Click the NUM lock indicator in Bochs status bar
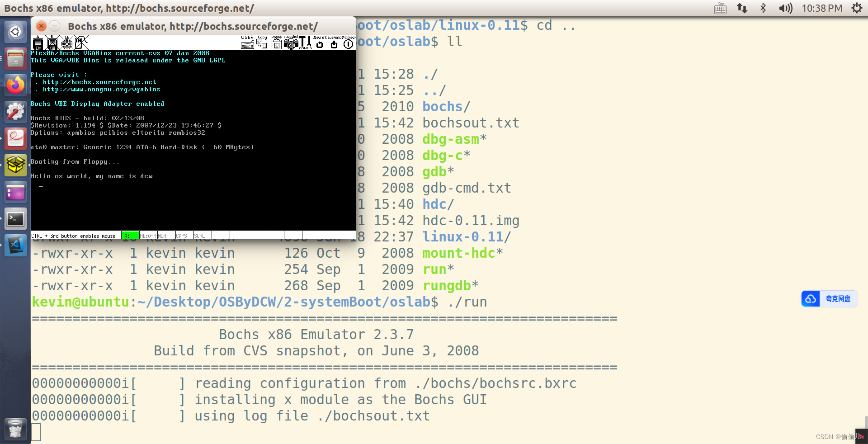The height and width of the screenshot is (444, 868). tap(162, 236)
